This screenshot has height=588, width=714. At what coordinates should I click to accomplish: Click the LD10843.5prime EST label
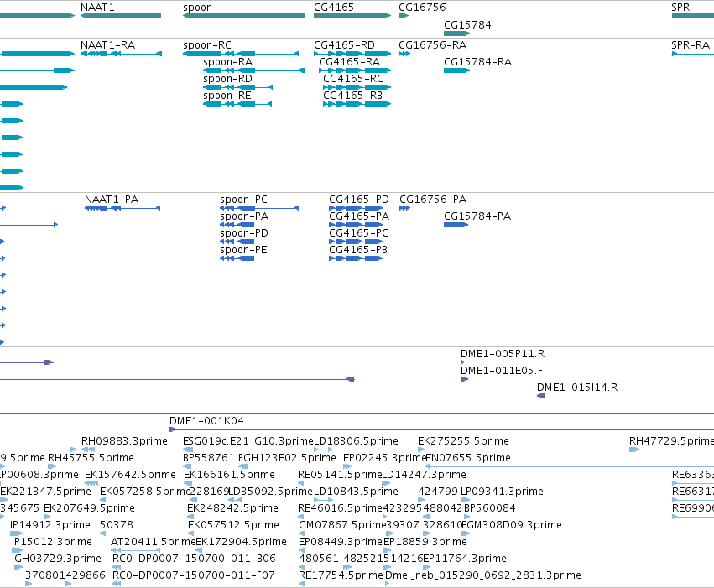(356, 492)
